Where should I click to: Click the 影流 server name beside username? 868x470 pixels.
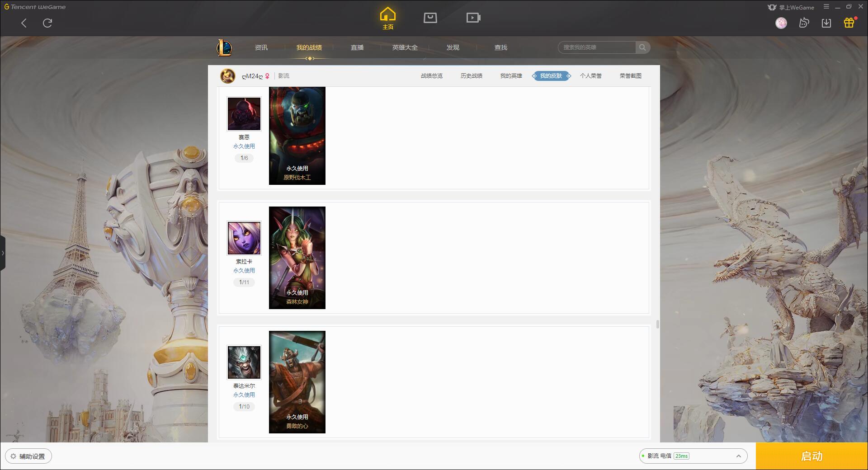click(x=284, y=76)
